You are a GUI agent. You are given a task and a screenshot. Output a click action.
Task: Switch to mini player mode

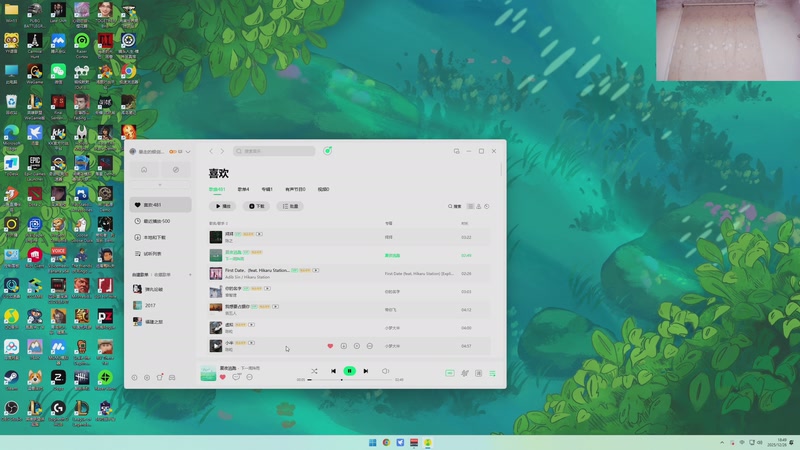(x=457, y=151)
